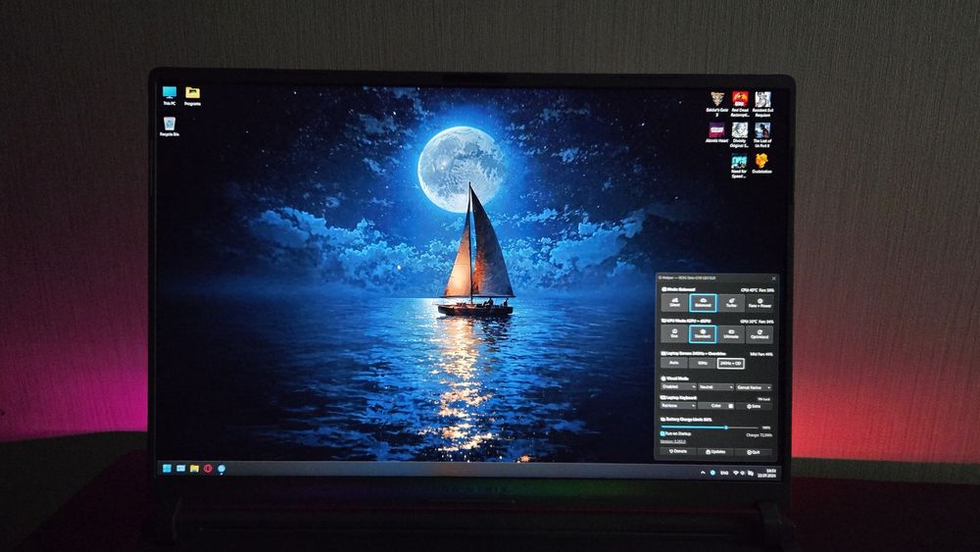Select Turbo performance mode

731,303
